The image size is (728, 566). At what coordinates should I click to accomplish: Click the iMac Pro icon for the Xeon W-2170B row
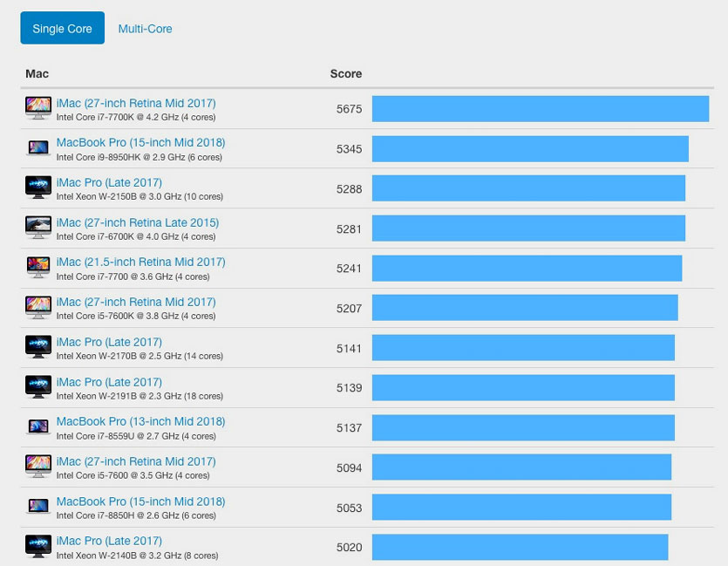(x=38, y=347)
